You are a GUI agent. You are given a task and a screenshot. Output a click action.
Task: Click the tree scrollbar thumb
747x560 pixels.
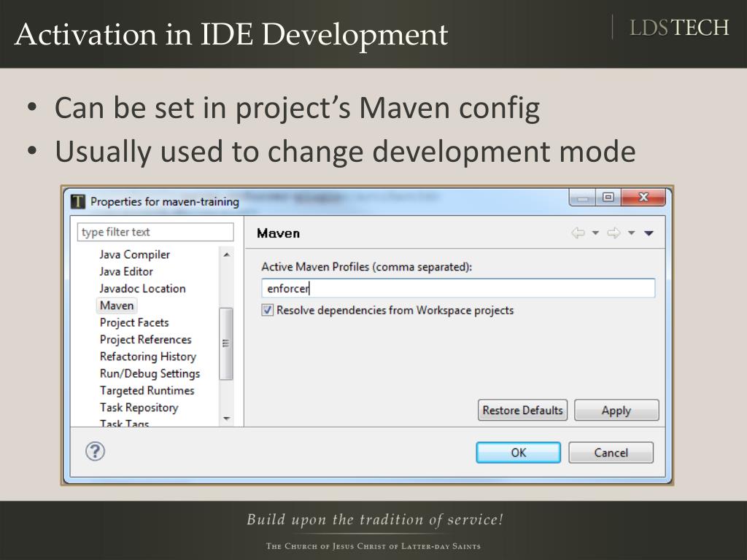226,343
